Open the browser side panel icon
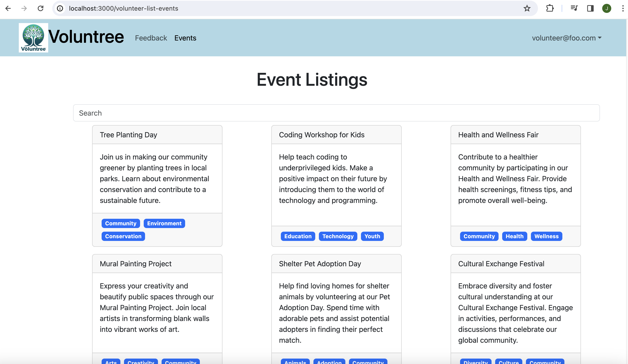Screen dimensions: 628x364 (x=590, y=8)
